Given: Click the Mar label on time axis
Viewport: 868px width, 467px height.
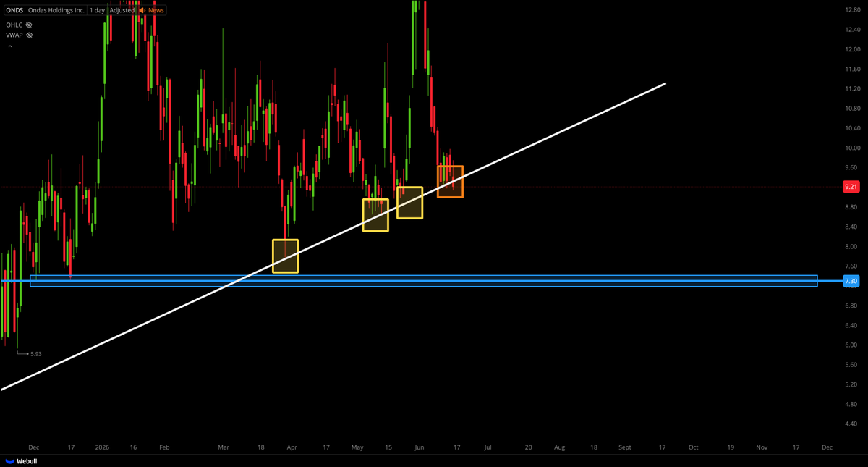Looking at the screenshot, I should (224, 447).
